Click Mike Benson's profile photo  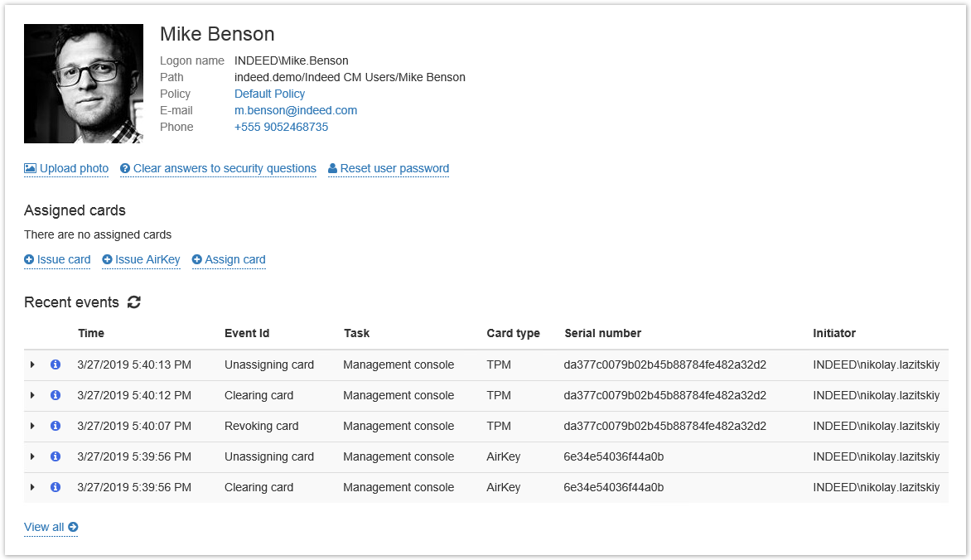[83, 84]
